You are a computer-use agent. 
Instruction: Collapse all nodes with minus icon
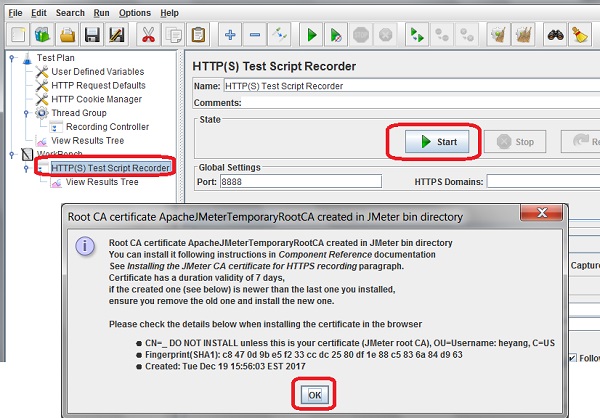click(x=255, y=35)
